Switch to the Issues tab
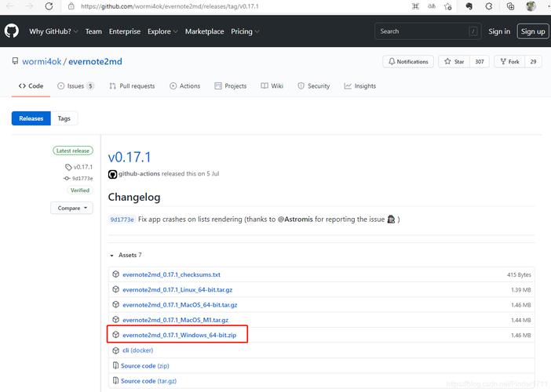The image size is (551, 392). [75, 86]
